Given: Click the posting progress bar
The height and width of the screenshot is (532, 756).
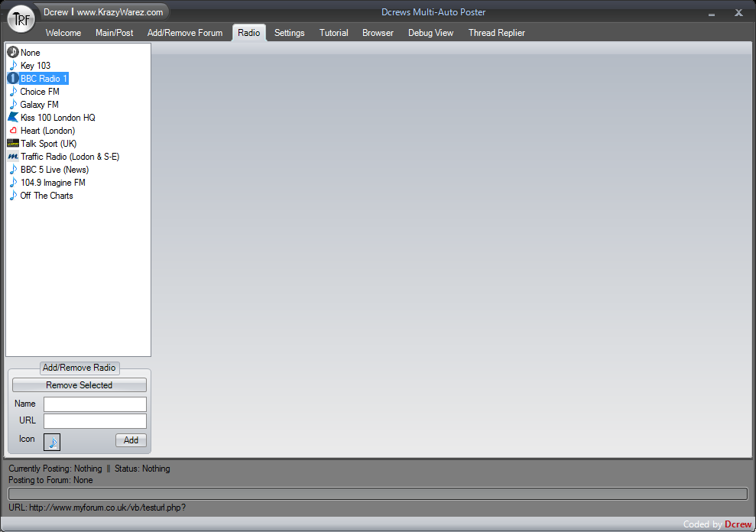Looking at the screenshot, I should [x=378, y=494].
